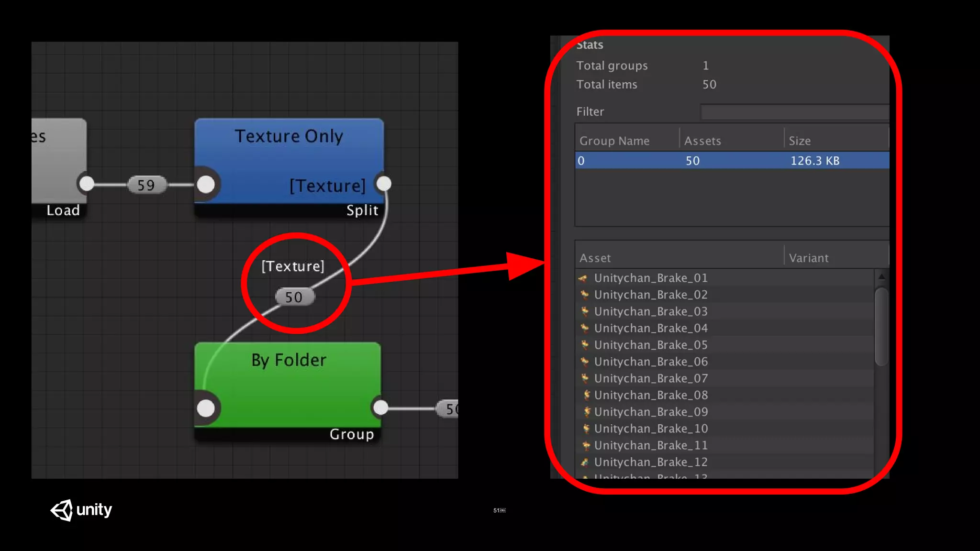
Task: Click the Unitychan_Brake_09 sprite icon
Action: tap(587, 412)
